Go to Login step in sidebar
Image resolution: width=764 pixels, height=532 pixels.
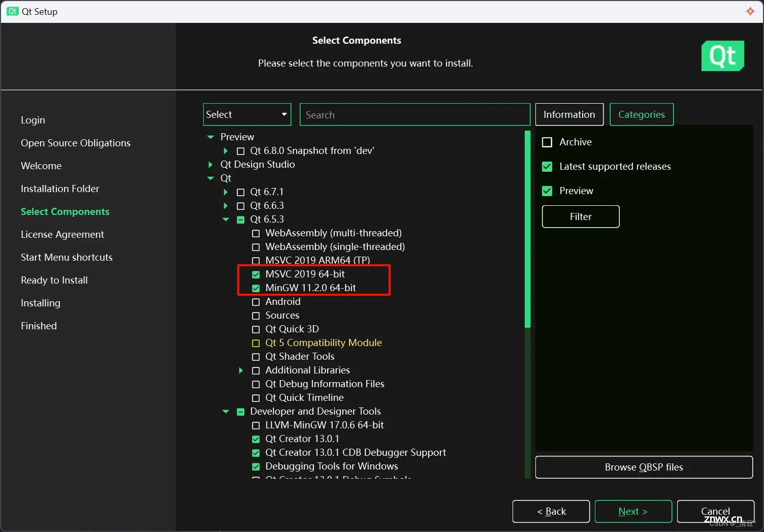pyautogui.click(x=33, y=120)
